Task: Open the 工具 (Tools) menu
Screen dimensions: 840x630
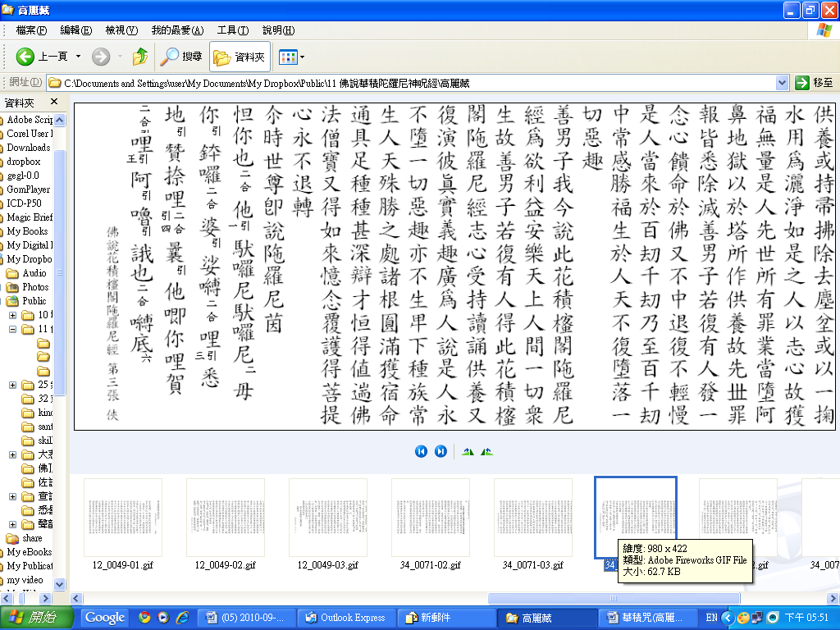Action: 232,30
